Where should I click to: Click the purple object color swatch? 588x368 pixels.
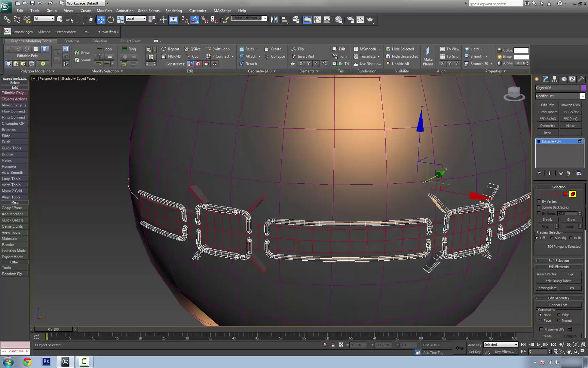click(584, 88)
